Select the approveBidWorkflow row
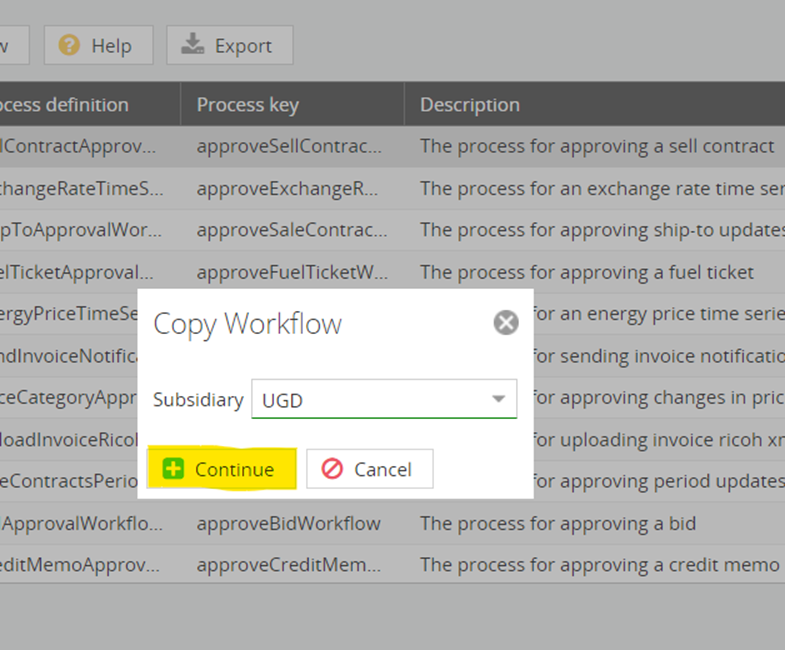785x650 pixels. pyautogui.click(x=288, y=523)
